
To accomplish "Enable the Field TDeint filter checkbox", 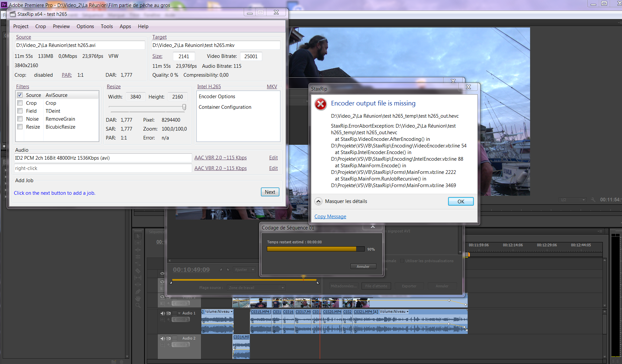I will tap(20, 111).
